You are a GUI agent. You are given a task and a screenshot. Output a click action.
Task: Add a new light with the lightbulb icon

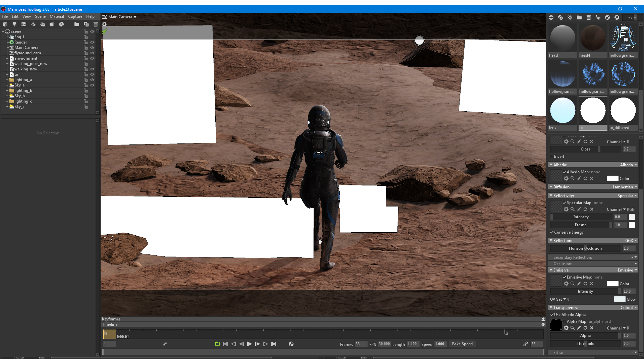point(14,24)
